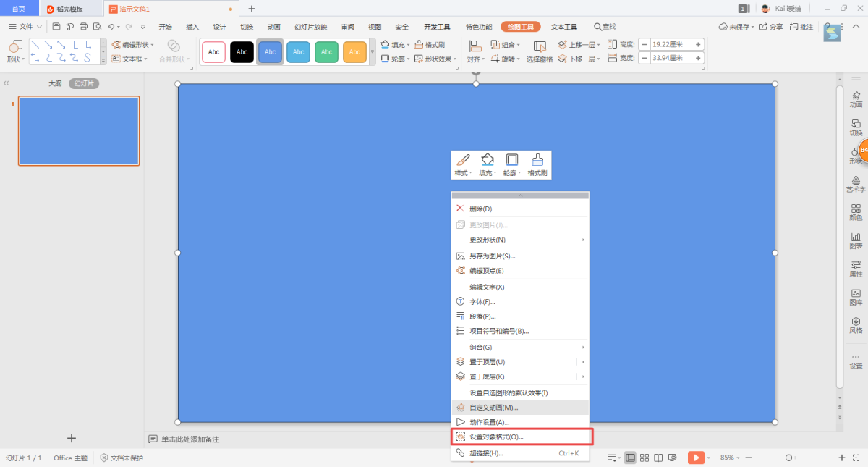
Task: Increase shape height with plus stepper
Action: (x=698, y=44)
